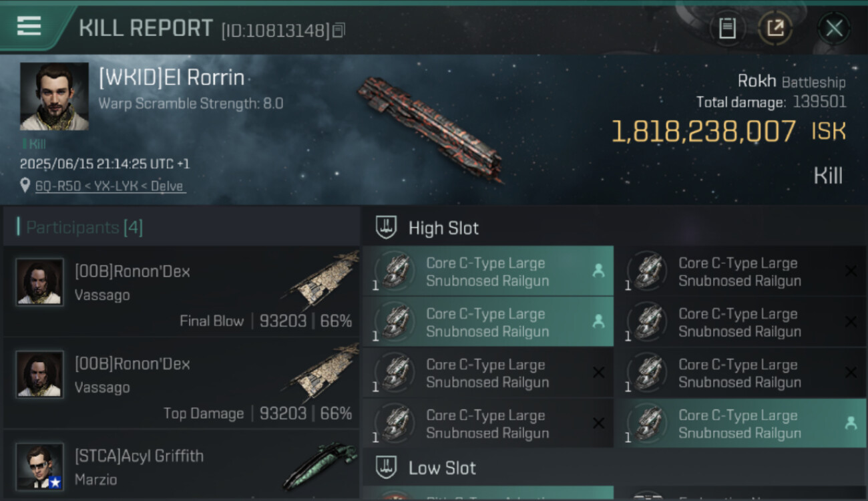Open Ronon'Dex Top Damage portrait
Image resolution: width=868 pixels, height=501 pixels.
coord(40,374)
